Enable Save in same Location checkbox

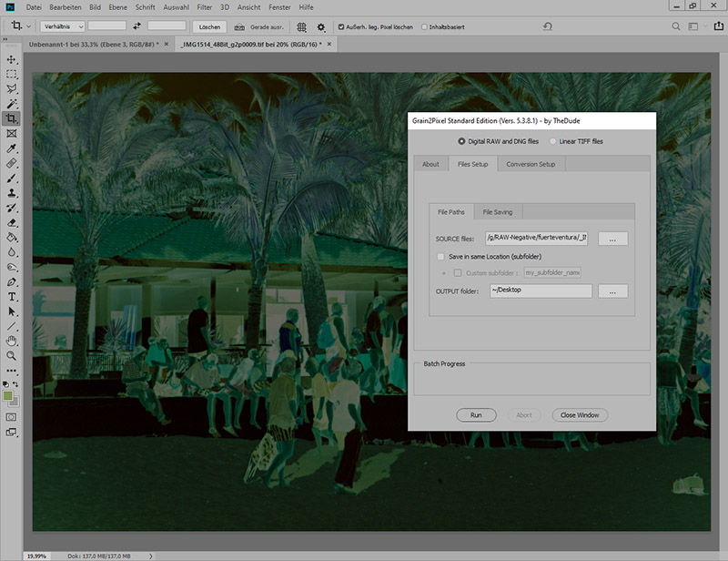click(440, 257)
